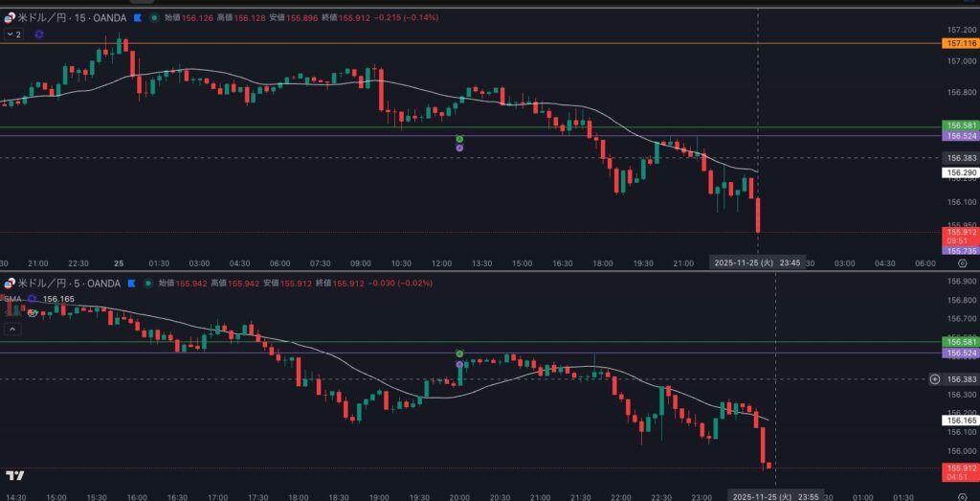Click green 156.581 price label on top chart

(960, 125)
